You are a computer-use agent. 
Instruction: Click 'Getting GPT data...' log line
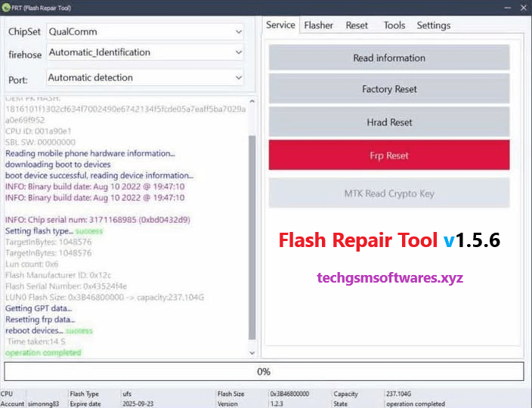[39, 308]
